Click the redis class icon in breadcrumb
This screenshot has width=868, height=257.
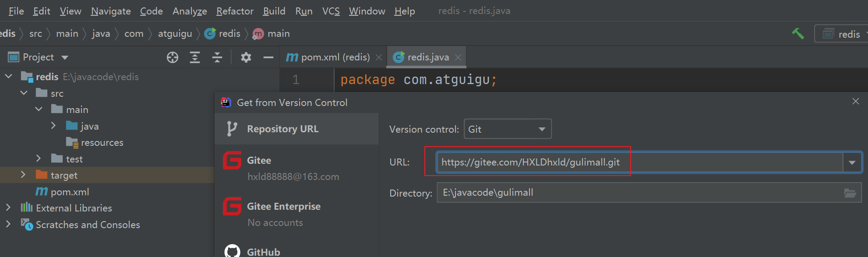pos(210,34)
